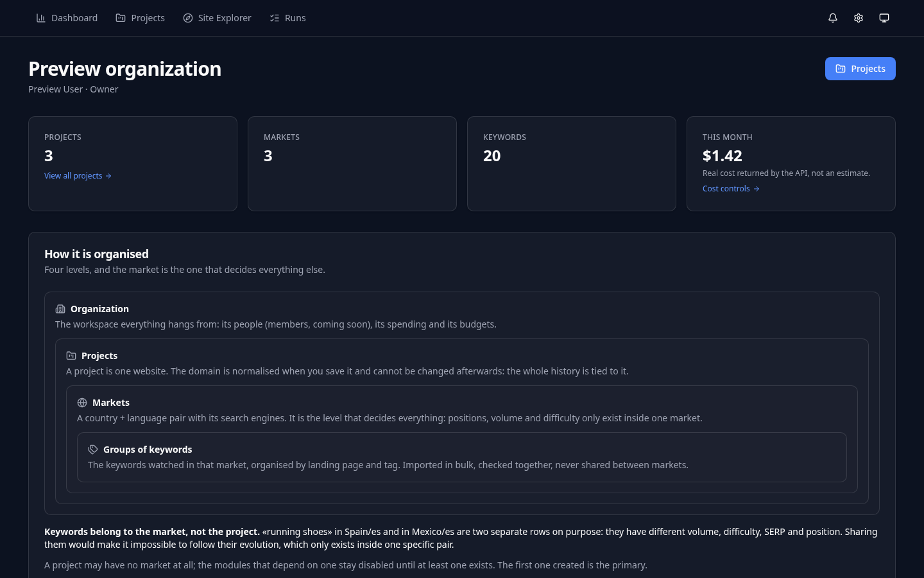Click the monitor theme icon in the top bar
The image size is (924, 578).
[884, 18]
